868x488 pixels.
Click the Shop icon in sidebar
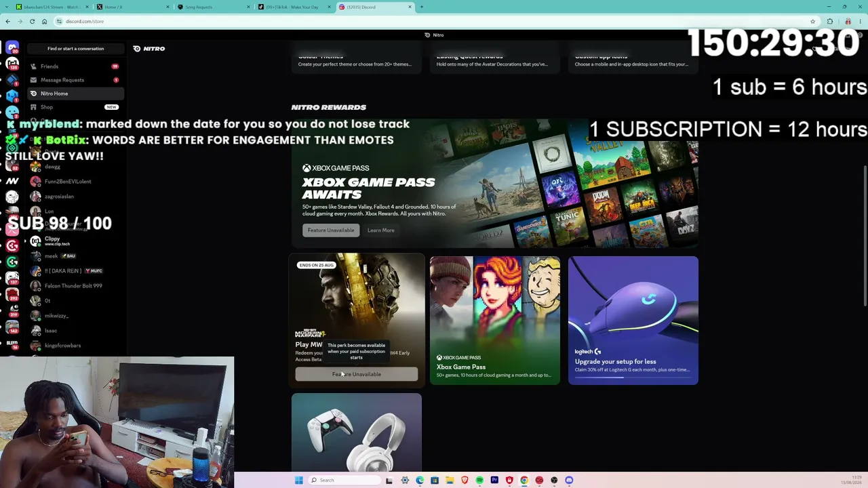pyautogui.click(x=33, y=107)
